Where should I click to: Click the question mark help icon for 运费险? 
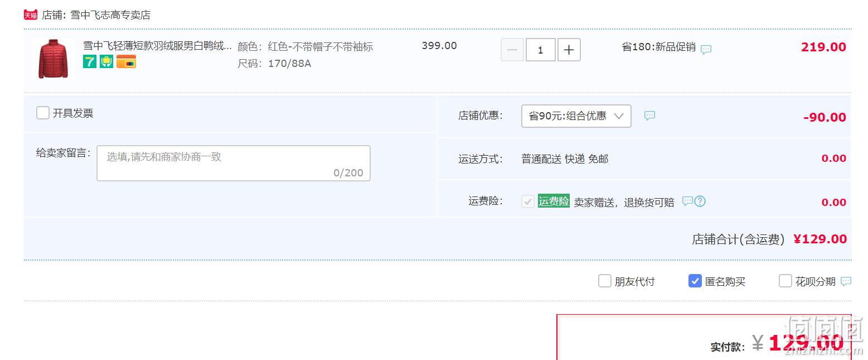coord(700,201)
